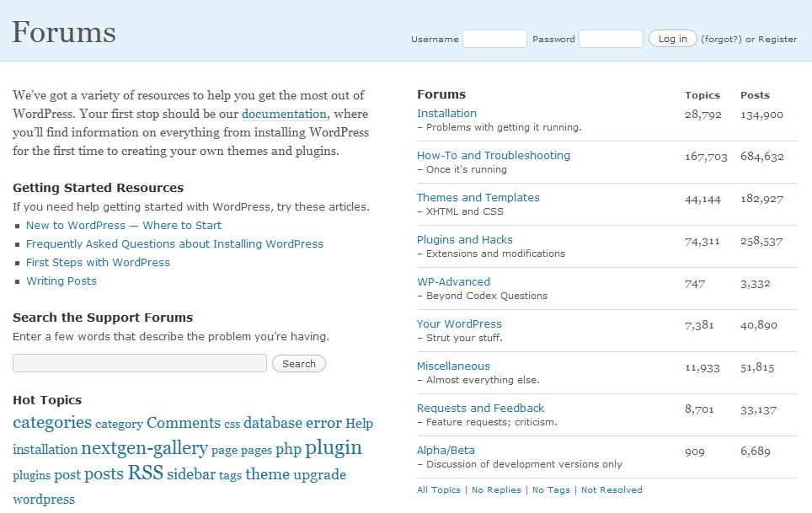Select the error hot topic tag
The height and width of the screenshot is (513, 812).
click(x=323, y=423)
